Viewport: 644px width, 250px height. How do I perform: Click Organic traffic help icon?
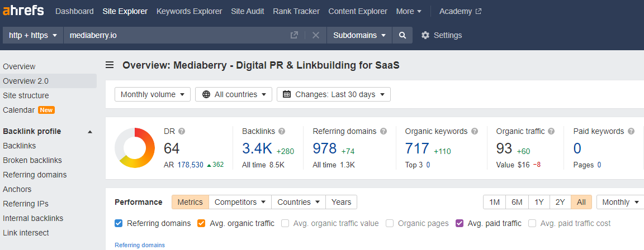(x=552, y=131)
